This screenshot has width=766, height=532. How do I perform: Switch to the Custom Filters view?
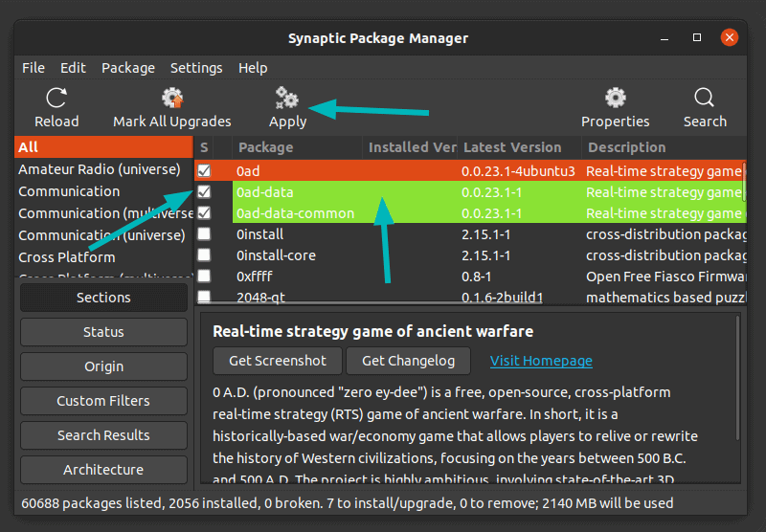point(103,401)
